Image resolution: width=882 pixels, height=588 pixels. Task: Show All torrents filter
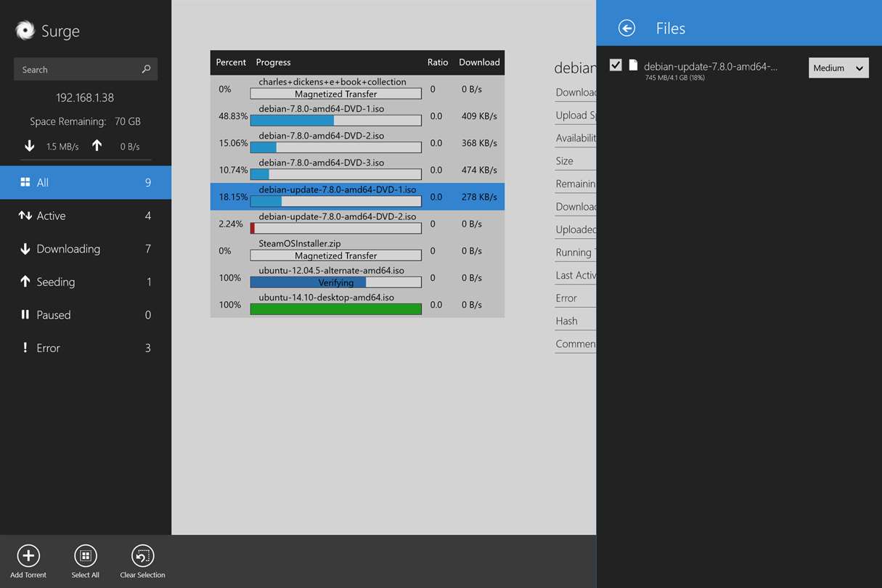pyautogui.click(x=86, y=182)
